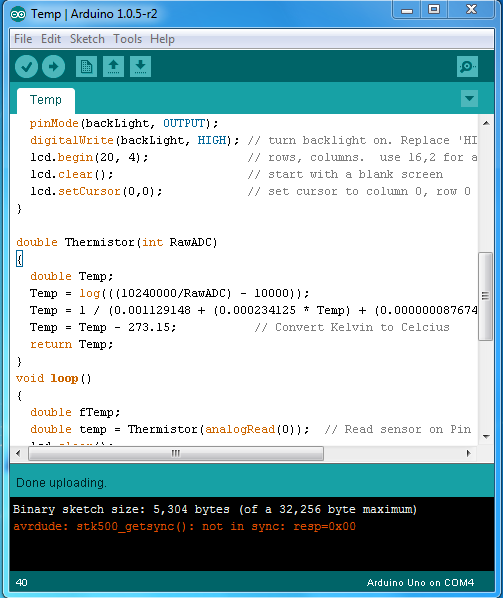Click the 'lcd.clear();' code line
Screen dimensions: 503x598
(x=72, y=175)
